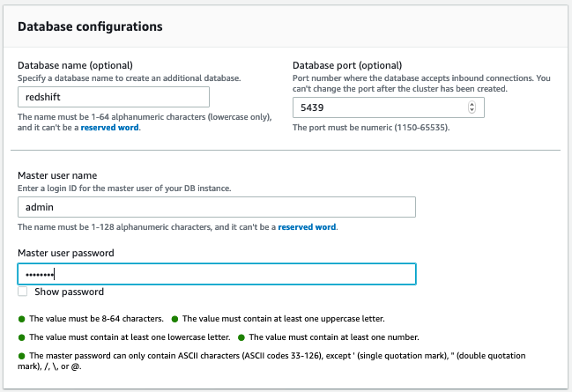Click the green dot beside uppercase letter requirement
The height and width of the screenshot is (392, 572).
(x=175, y=319)
